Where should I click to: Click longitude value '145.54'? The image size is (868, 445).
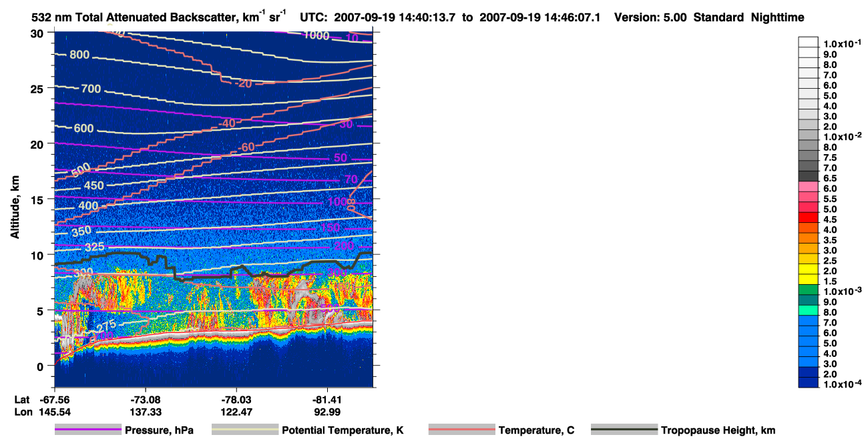[54, 412]
